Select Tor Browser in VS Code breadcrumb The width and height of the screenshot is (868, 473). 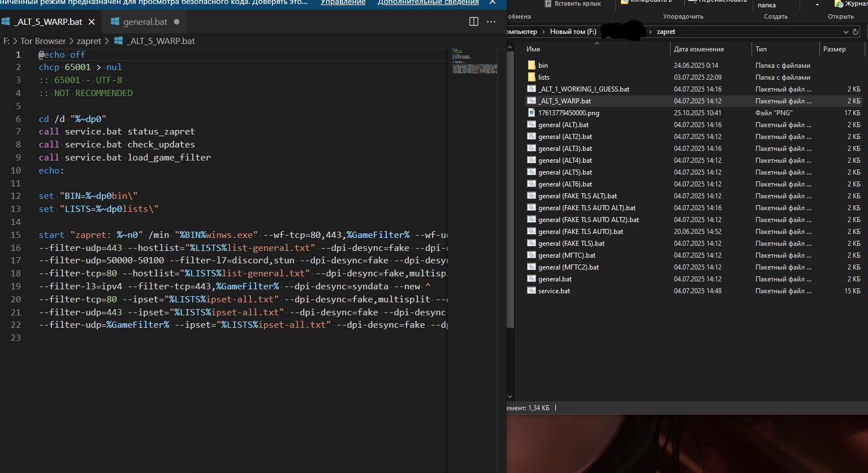point(43,41)
